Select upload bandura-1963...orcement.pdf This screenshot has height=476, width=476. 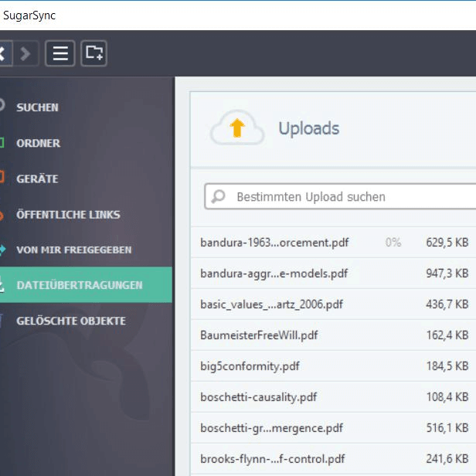[274, 243]
